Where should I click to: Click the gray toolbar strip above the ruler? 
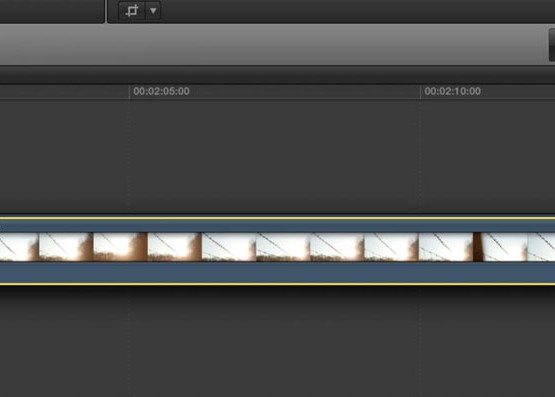273,45
